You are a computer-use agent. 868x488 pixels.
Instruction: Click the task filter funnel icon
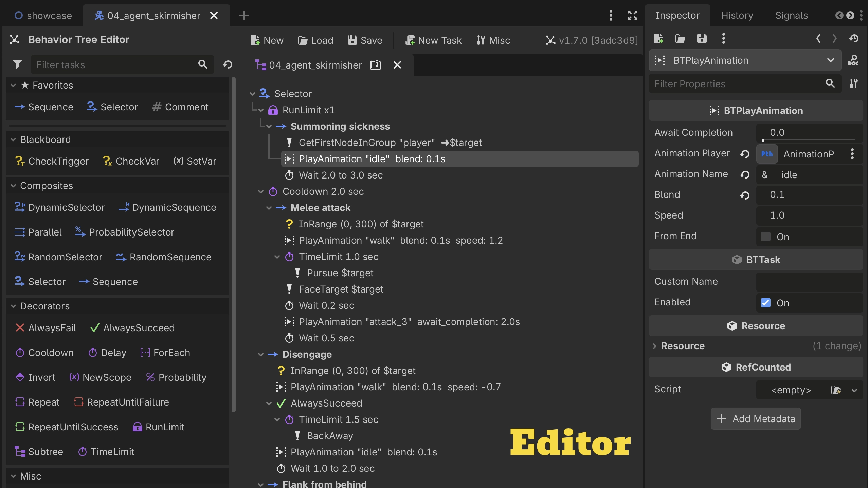coord(17,64)
